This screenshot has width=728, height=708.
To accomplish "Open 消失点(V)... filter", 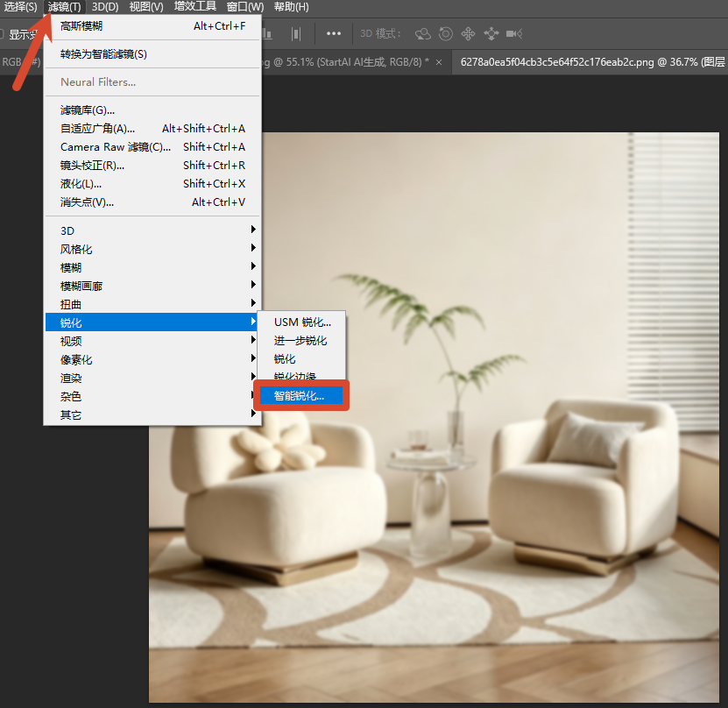I will point(152,202).
